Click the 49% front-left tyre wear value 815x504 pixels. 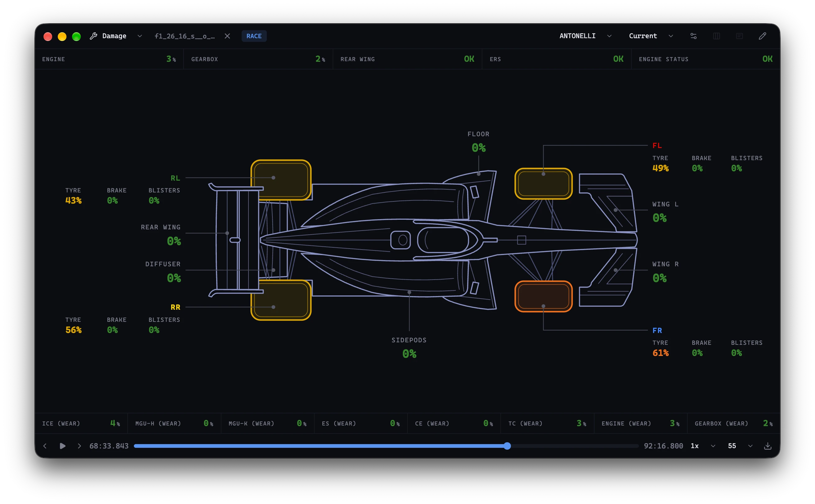click(660, 168)
